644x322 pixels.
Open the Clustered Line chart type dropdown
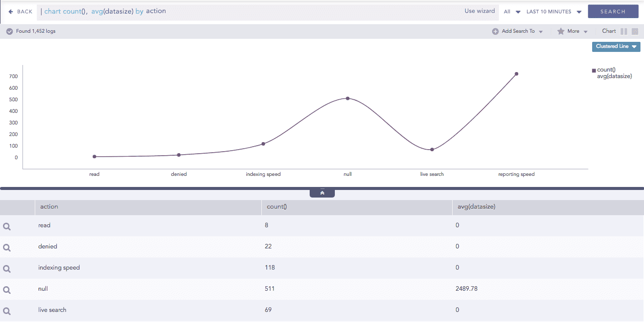(x=615, y=46)
